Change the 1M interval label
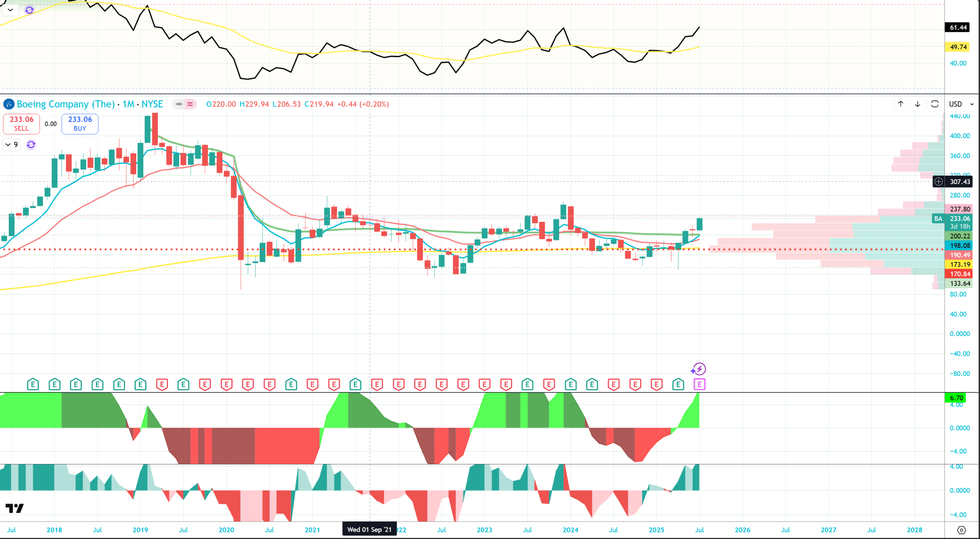This screenshot has height=539, width=980. pyautogui.click(x=128, y=104)
